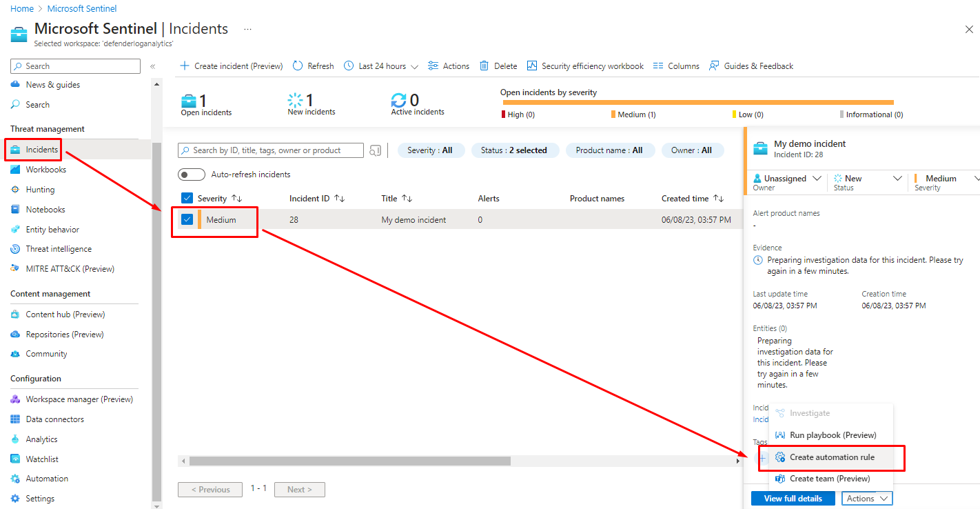Collapse the left navigation pane
The height and width of the screenshot is (509, 980).
coord(153,66)
